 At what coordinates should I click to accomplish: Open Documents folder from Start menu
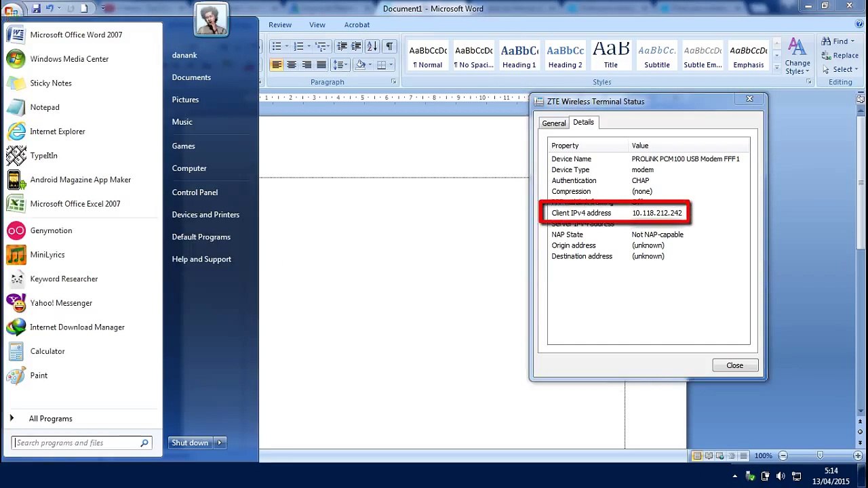pyautogui.click(x=191, y=77)
